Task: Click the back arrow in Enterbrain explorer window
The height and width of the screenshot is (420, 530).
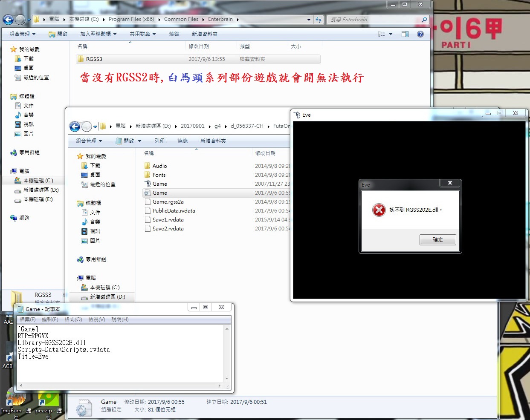Action: [8, 20]
